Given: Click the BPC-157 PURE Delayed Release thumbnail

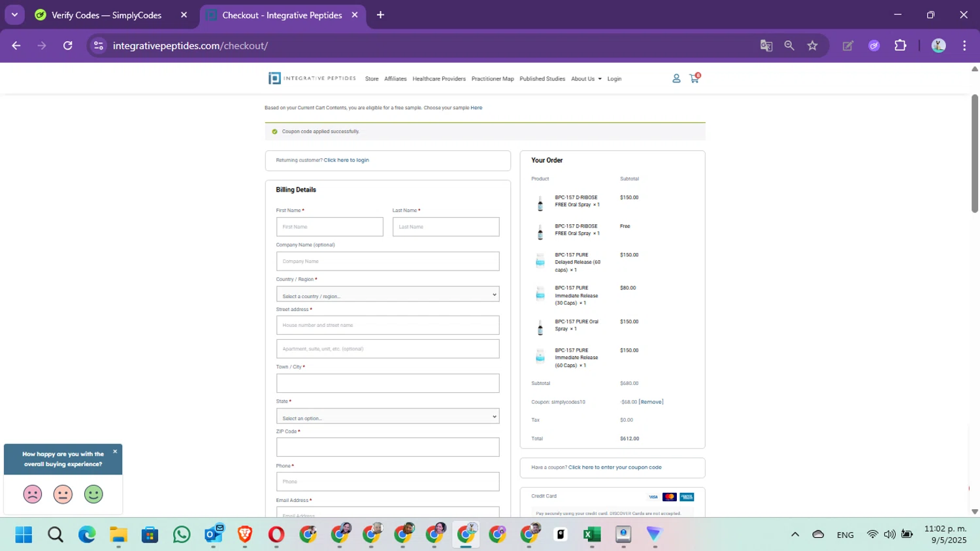Looking at the screenshot, I should coord(540,261).
